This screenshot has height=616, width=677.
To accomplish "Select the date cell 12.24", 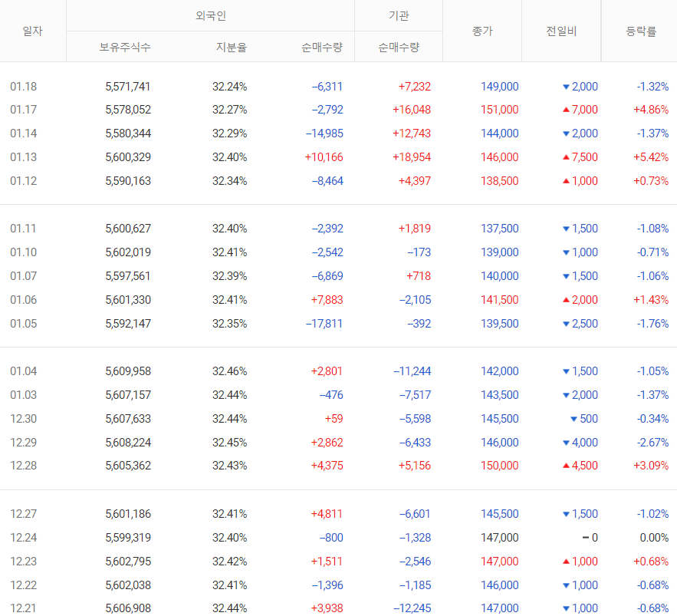I will (x=23, y=538).
